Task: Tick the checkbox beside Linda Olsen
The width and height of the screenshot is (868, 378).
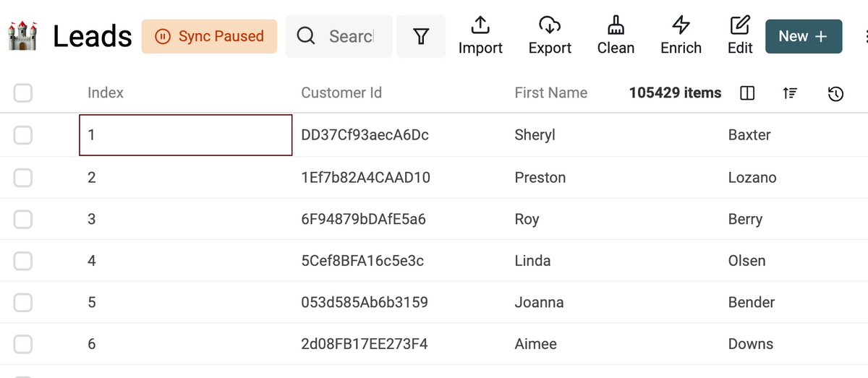Action: [x=23, y=261]
